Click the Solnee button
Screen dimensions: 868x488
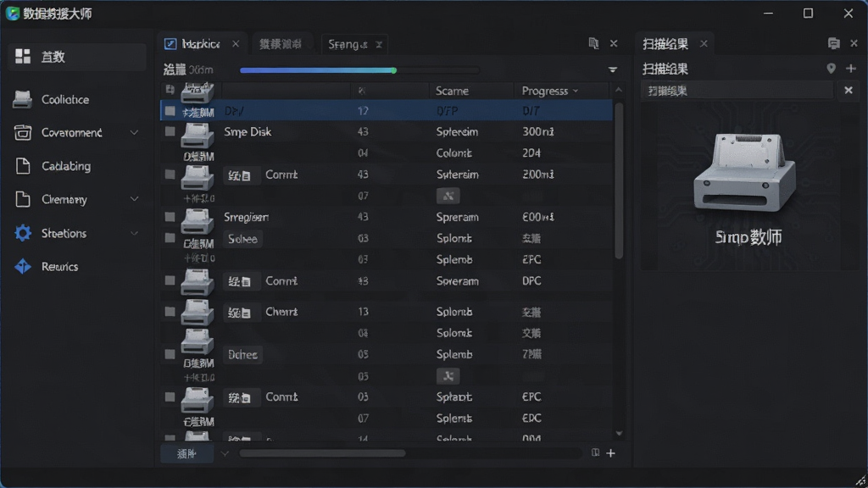tap(242, 239)
